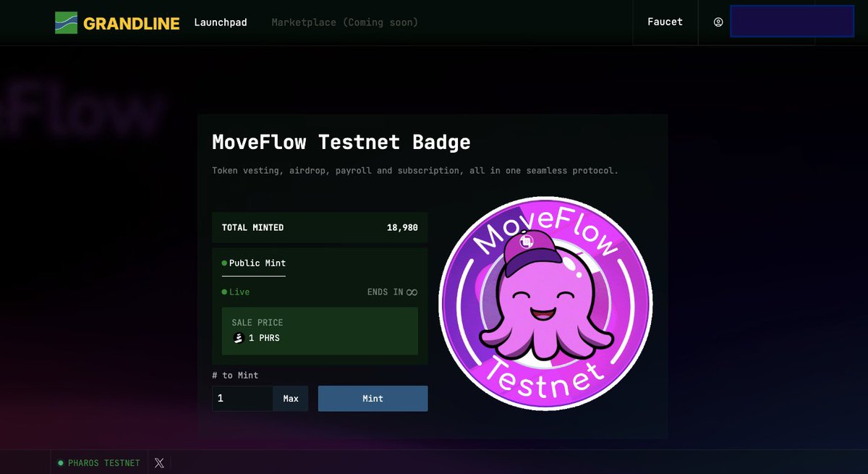868x474 pixels.
Task: Click the PHAROS TESTNET network indicator
Action: [x=100, y=463]
